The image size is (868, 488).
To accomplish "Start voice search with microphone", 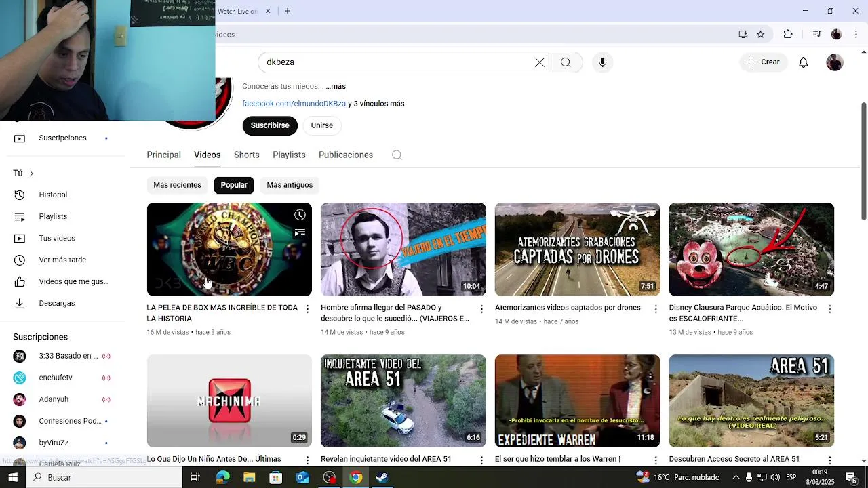I will (602, 62).
